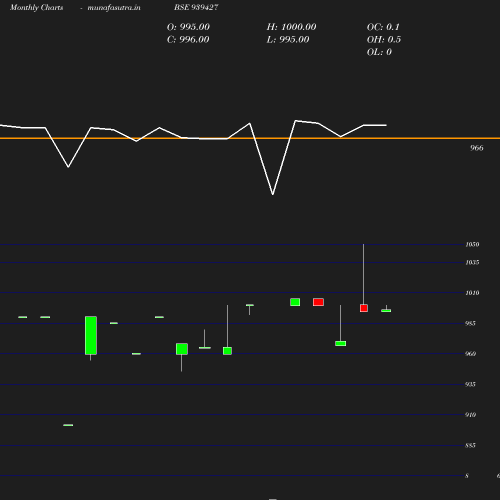
Task: Click the red candle without a wick
Action: pos(318,302)
